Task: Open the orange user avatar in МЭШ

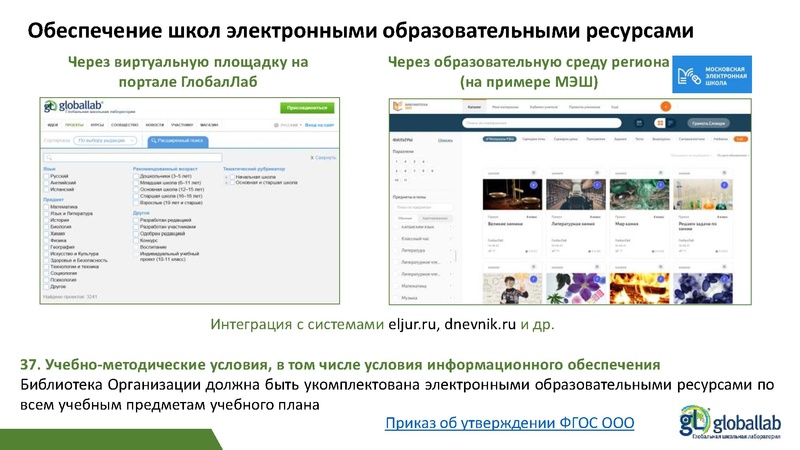Action: point(666,107)
